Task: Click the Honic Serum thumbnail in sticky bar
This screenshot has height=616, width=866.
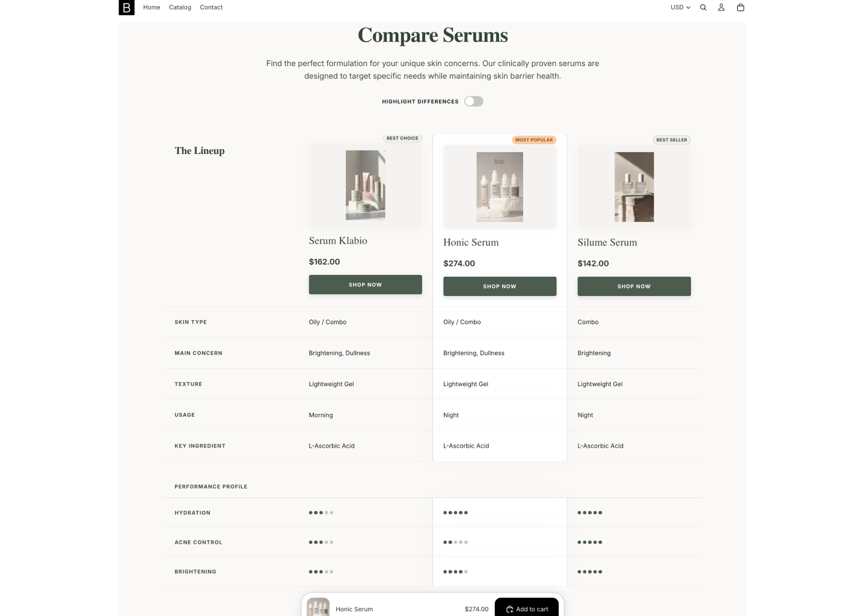Action: (x=318, y=607)
